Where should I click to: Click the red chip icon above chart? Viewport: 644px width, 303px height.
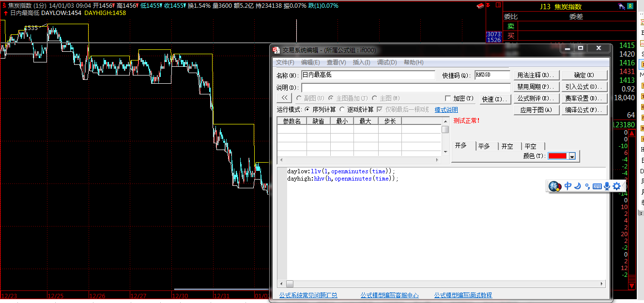pyautogui.click(x=481, y=5)
